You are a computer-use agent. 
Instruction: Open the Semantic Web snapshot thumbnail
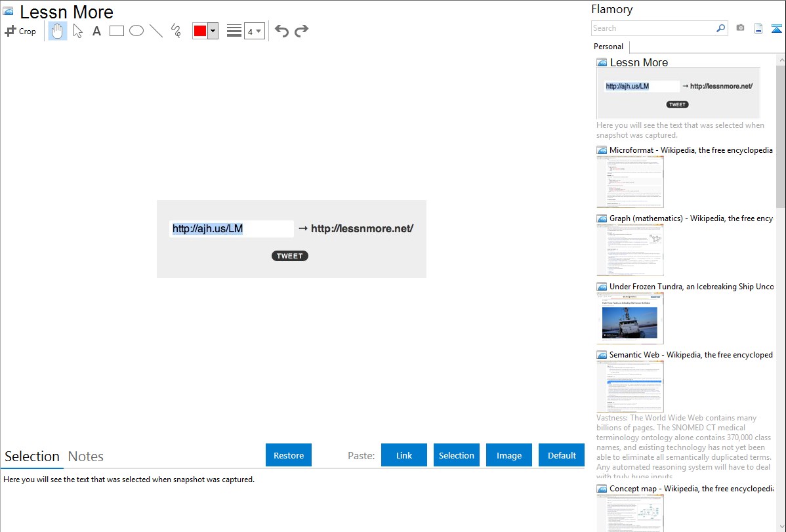pyautogui.click(x=630, y=386)
